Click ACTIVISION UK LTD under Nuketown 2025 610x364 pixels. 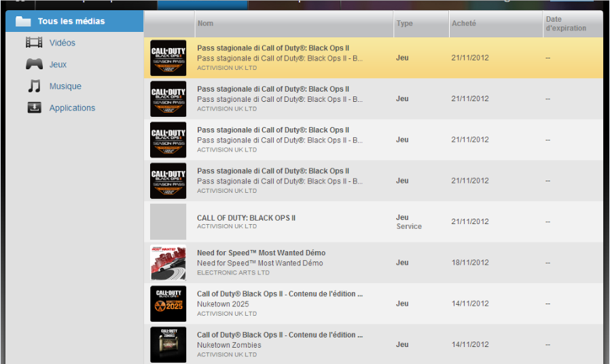coord(227,314)
